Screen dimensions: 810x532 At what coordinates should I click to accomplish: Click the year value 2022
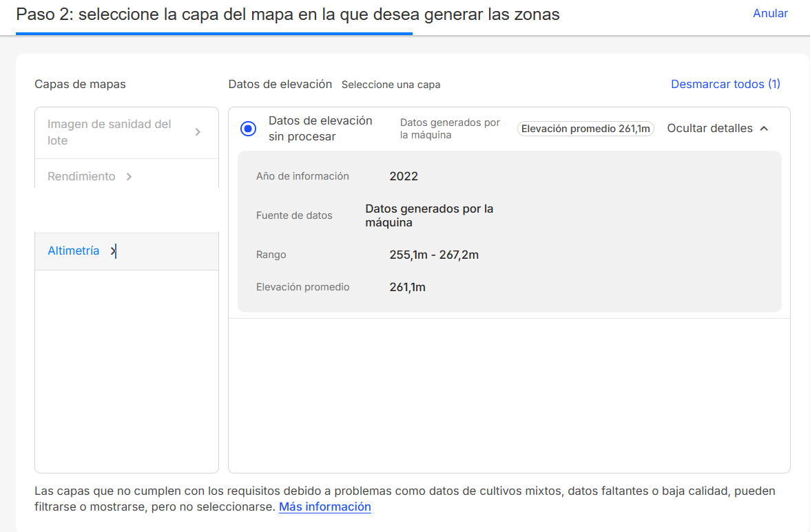pos(404,176)
